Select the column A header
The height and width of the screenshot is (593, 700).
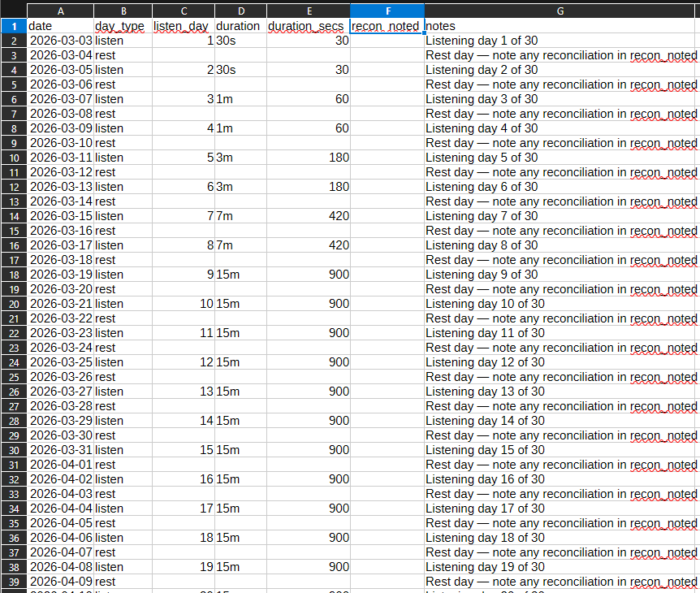(61, 11)
